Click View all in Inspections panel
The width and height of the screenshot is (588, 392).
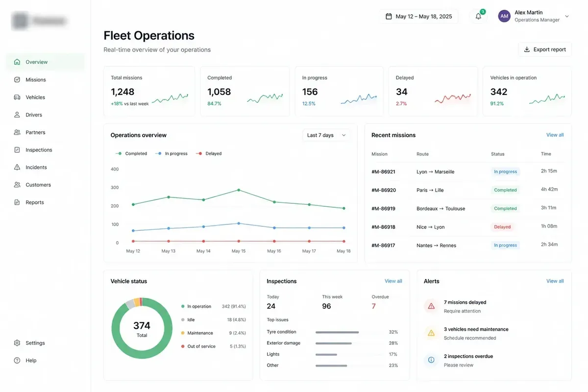click(x=393, y=281)
